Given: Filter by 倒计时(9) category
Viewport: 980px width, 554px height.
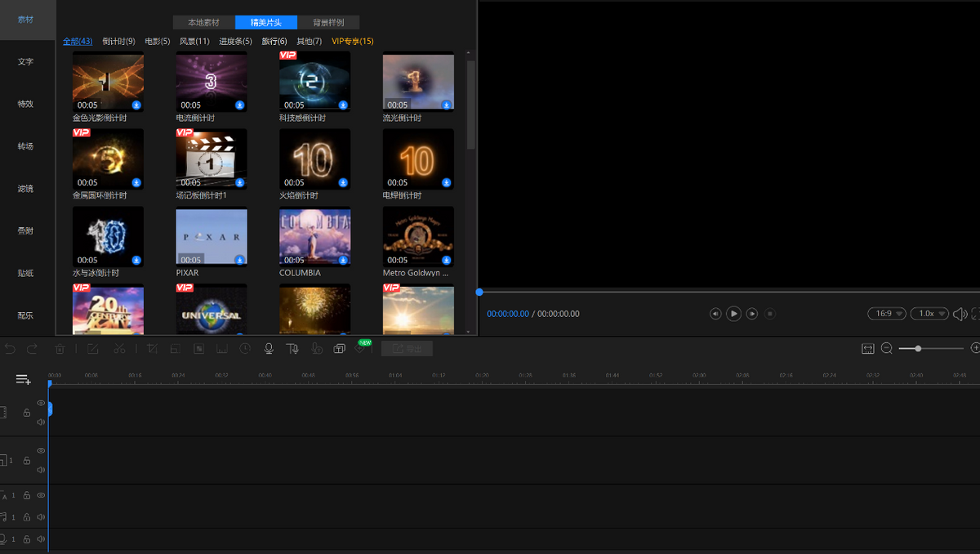Looking at the screenshot, I should [118, 41].
